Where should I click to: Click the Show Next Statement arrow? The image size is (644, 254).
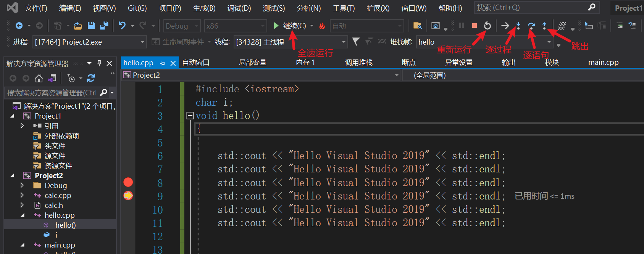505,26
